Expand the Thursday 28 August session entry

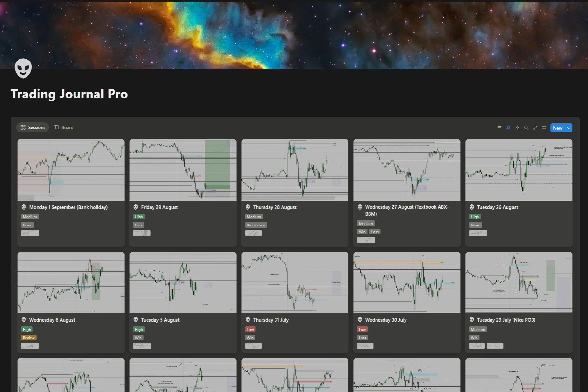coord(275,207)
